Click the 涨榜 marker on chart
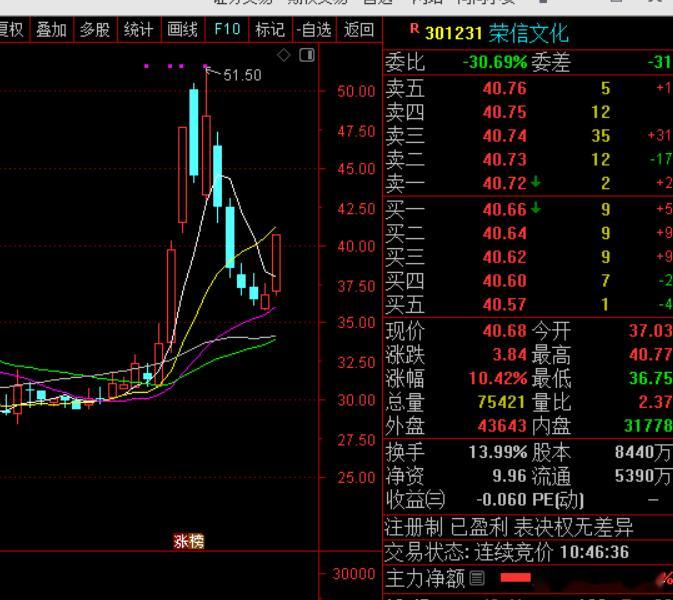673x600 pixels. [x=189, y=541]
